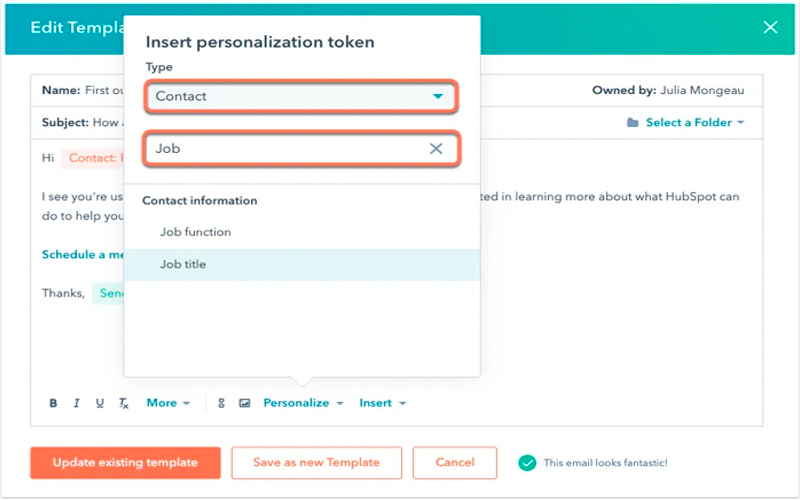Click the insert image icon

click(244, 403)
